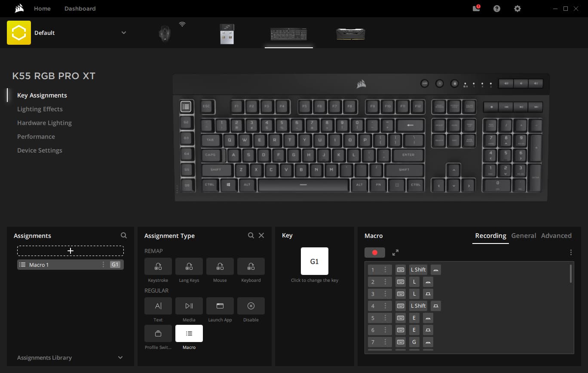Open Performance section

(x=36, y=136)
